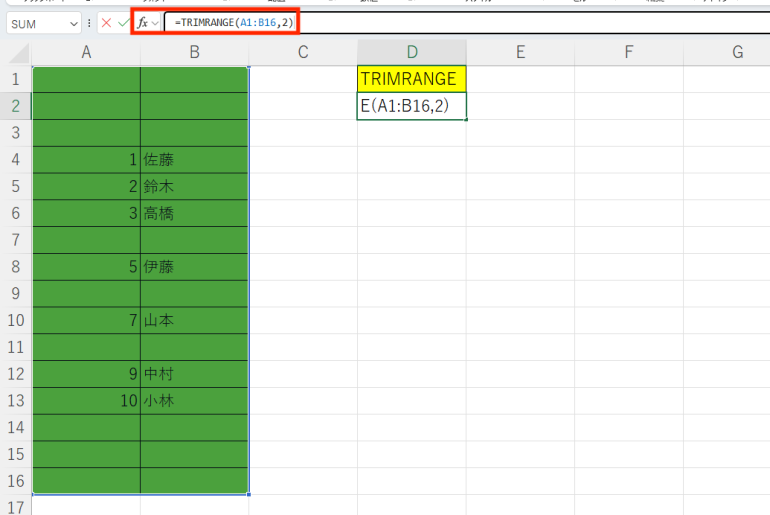Select column D header
Screen dimensions: 770x515
pyautogui.click(x=411, y=53)
